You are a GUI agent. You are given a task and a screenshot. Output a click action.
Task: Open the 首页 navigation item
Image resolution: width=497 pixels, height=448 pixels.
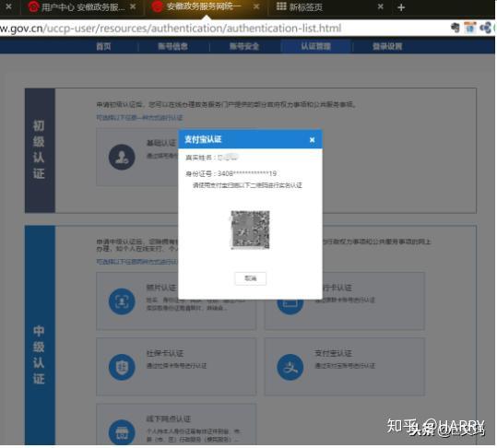(x=103, y=47)
